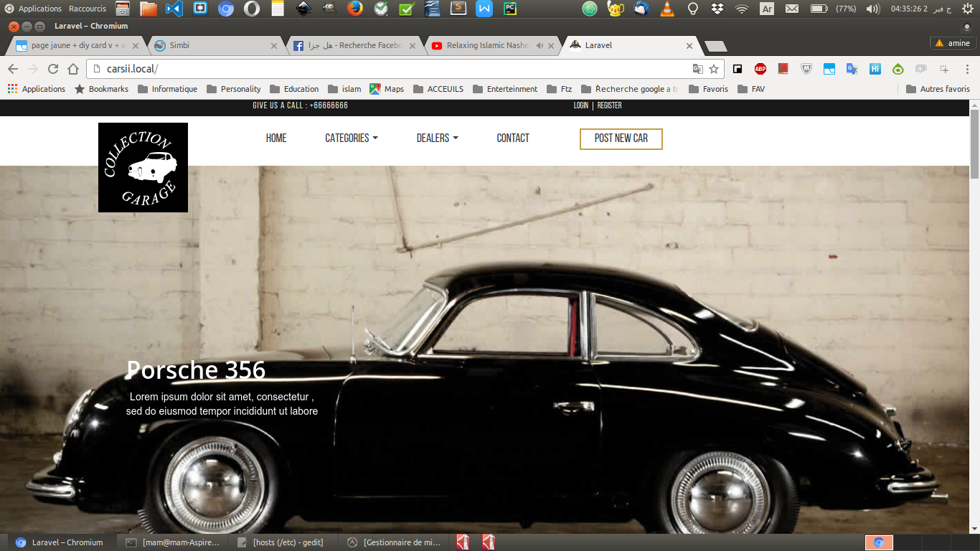
Task: Open VLC media player from panel
Action: 666,9
